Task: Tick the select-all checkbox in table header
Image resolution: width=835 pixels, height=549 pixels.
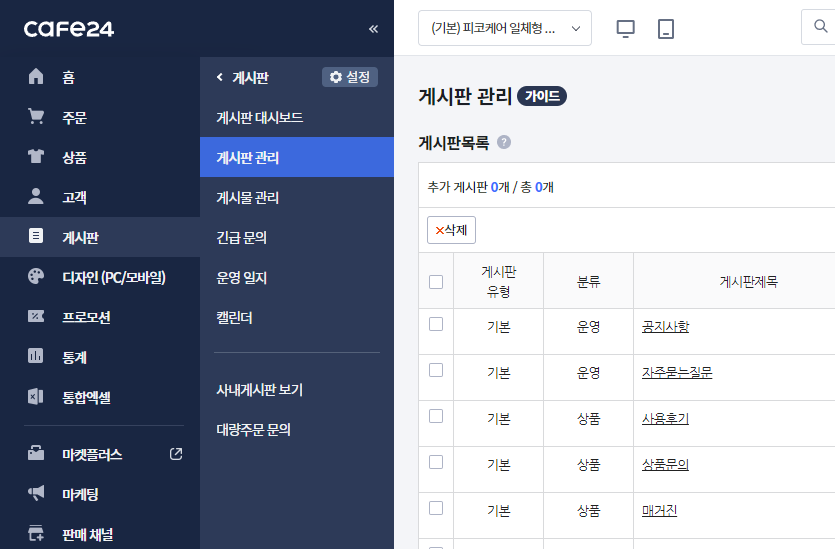Action: coord(436,282)
